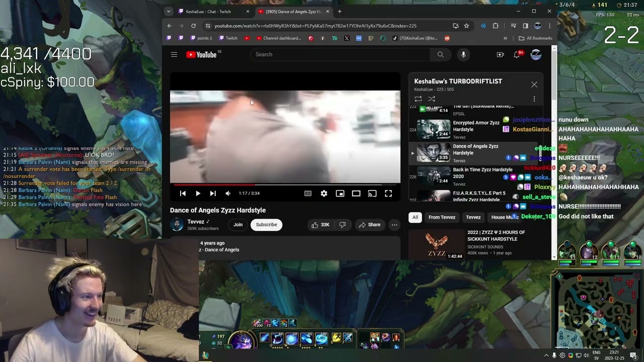Switch video to miniplayer

pos(340,194)
